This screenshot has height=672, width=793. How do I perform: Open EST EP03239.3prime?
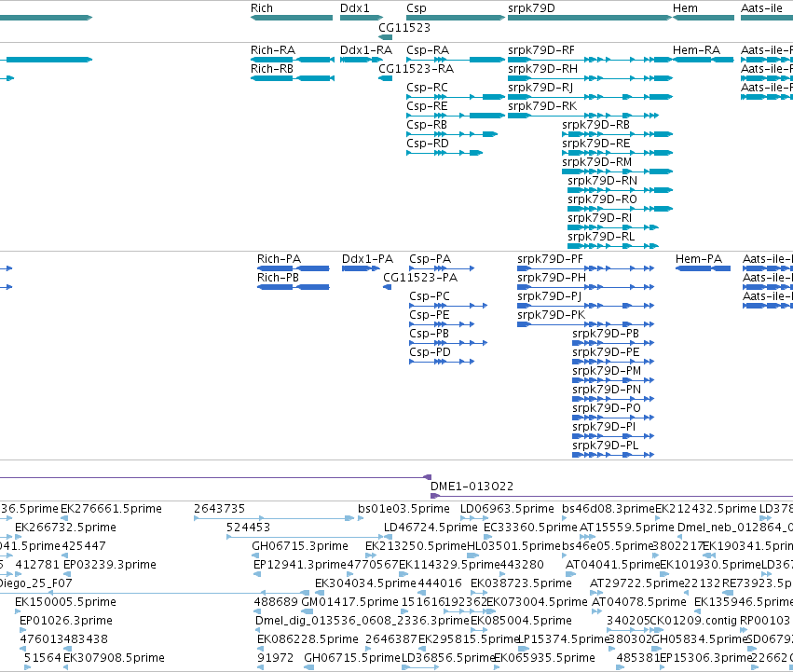click(110, 565)
